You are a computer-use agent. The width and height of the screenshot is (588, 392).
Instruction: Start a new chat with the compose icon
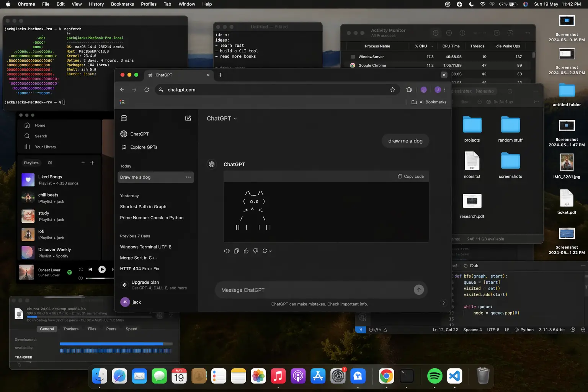(x=188, y=118)
